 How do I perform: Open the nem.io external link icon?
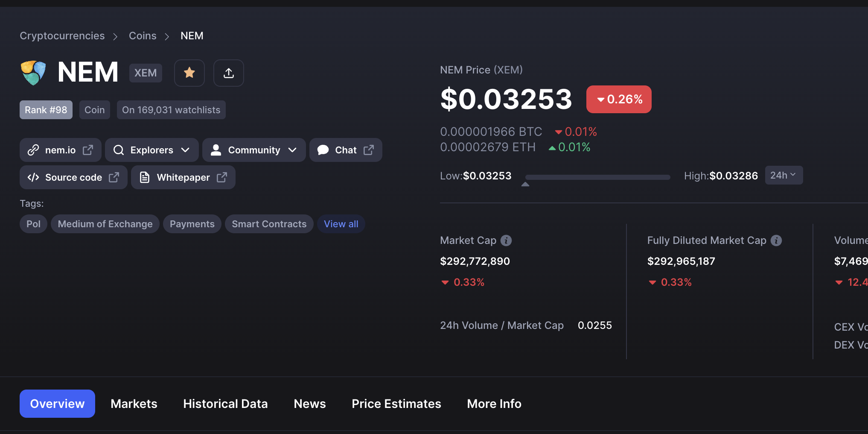(88, 150)
